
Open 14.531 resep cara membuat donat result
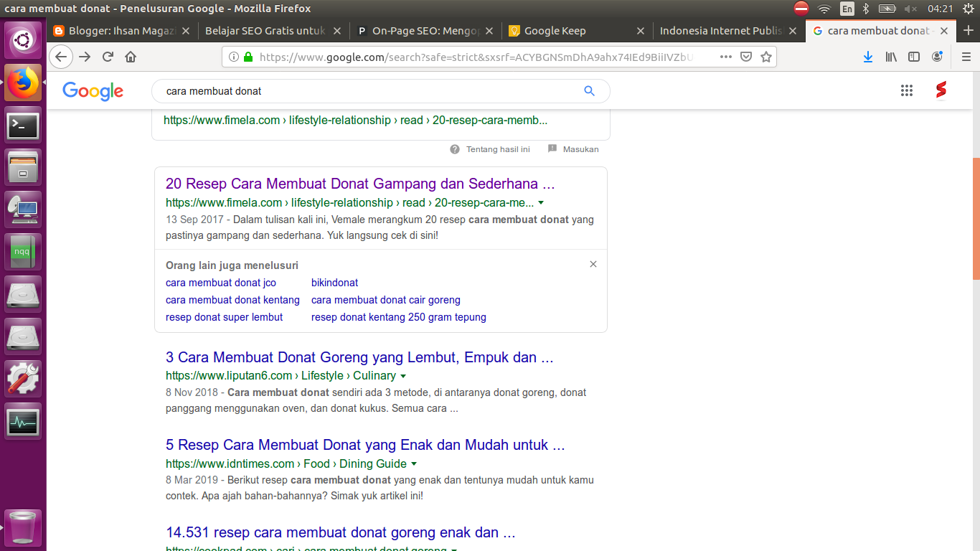[x=341, y=532]
